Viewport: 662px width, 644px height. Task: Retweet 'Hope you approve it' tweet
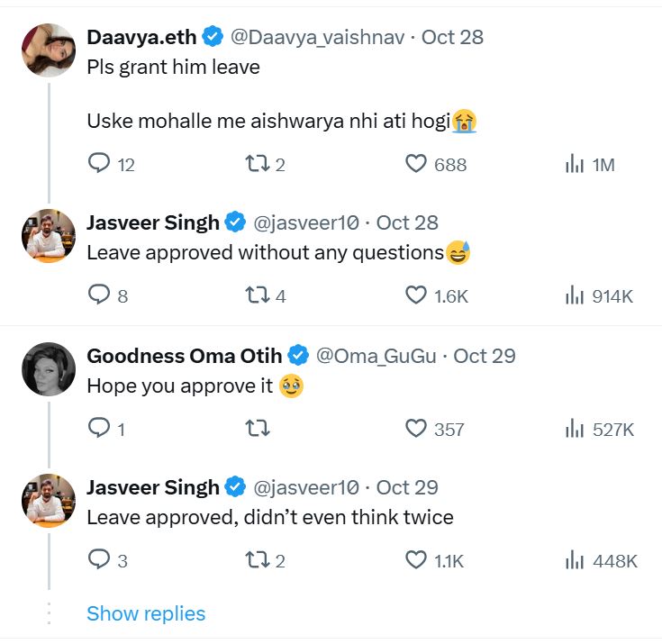click(x=257, y=429)
